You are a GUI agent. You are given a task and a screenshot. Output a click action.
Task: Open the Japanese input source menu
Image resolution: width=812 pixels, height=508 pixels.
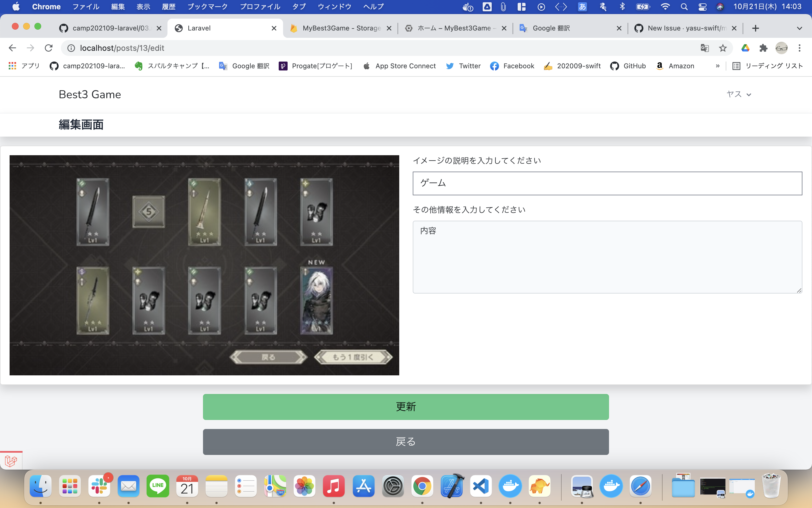(582, 7)
